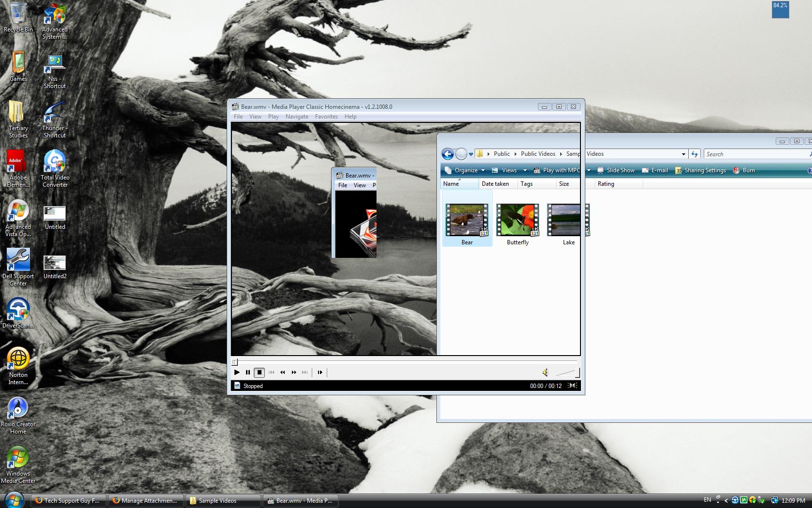Sort files by the Name column
The height and width of the screenshot is (508, 812).
460,184
